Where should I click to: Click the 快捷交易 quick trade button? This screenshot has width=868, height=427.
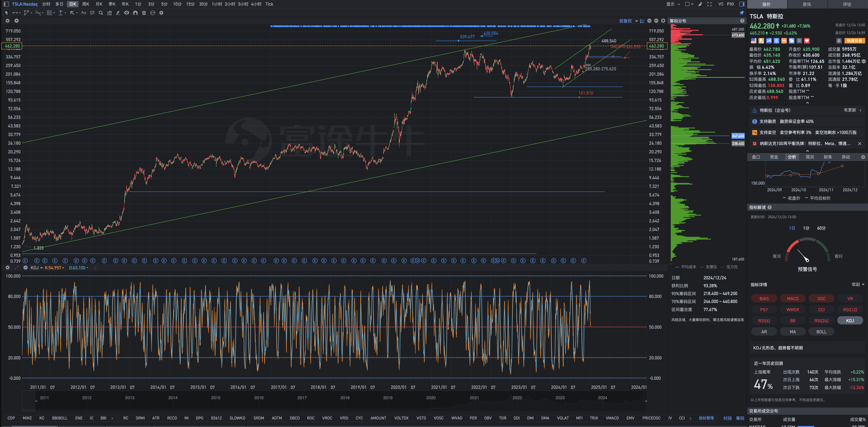pos(855,41)
